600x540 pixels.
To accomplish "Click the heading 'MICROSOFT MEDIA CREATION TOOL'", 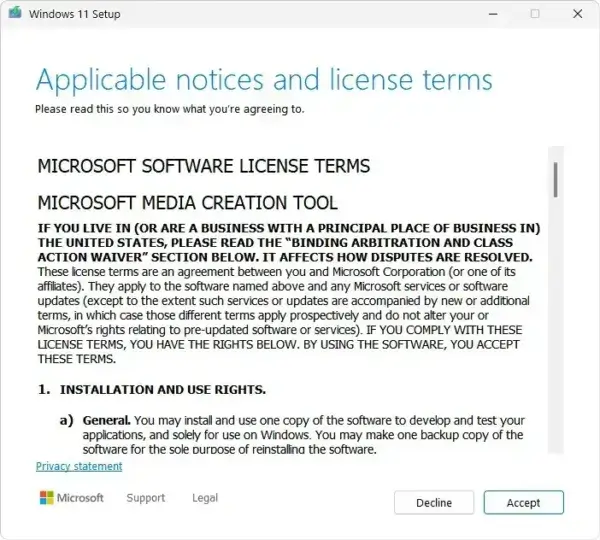I will point(188,203).
